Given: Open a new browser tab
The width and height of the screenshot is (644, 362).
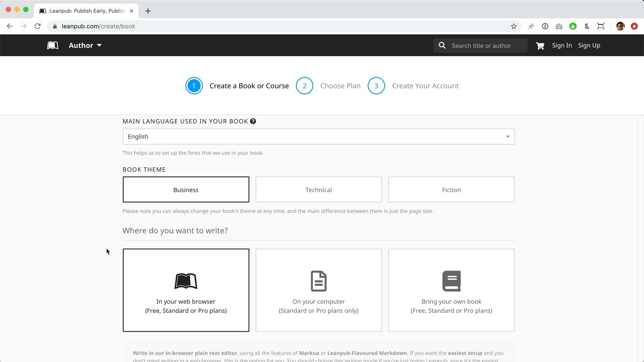Looking at the screenshot, I should (148, 11).
